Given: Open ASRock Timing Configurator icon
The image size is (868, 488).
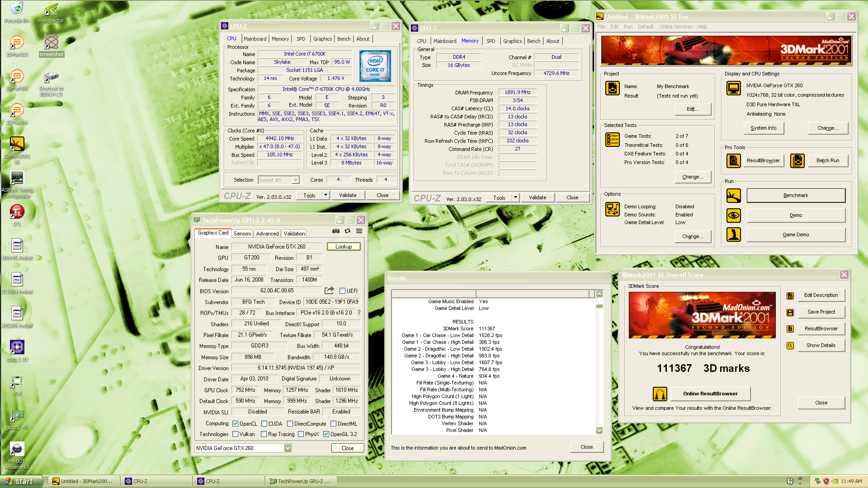Looking at the screenshot, I should coord(17,178).
